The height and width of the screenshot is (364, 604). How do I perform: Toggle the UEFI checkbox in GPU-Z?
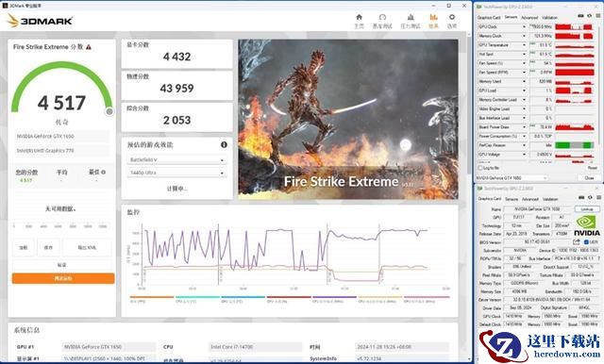(586, 242)
